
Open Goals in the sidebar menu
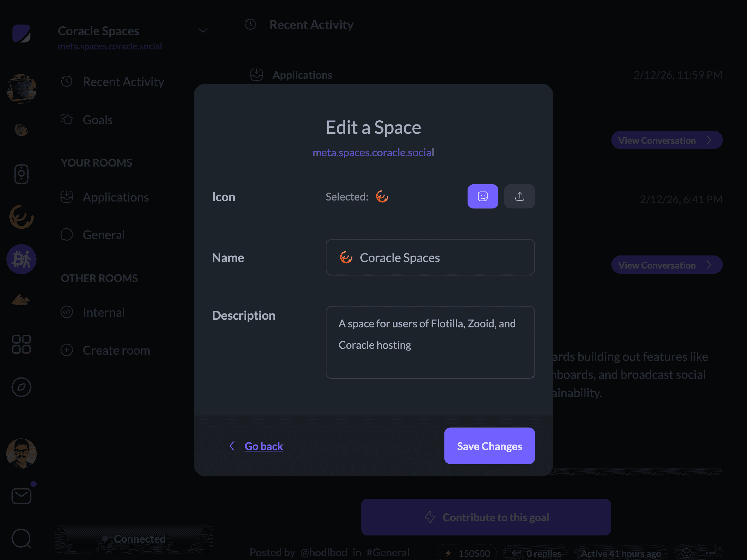(98, 120)
